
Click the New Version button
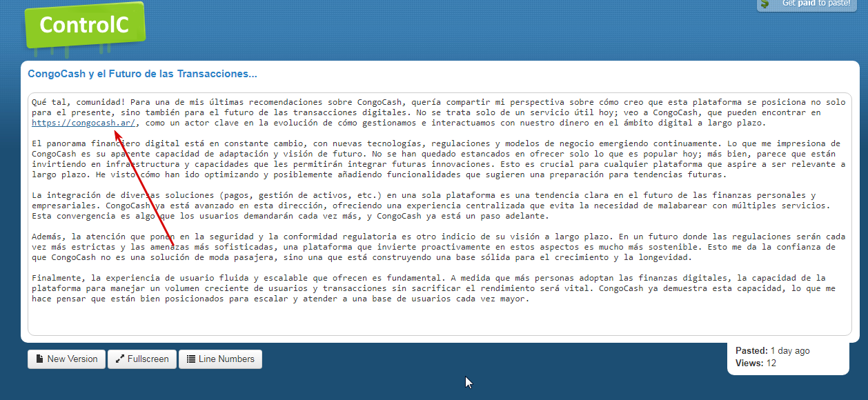tap(67, 359)
